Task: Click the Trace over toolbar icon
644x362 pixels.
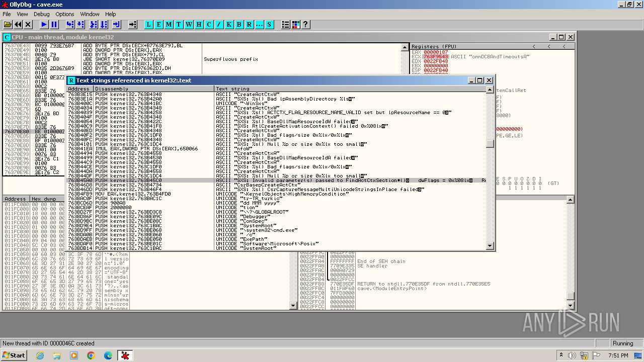Action: (104, 24)
